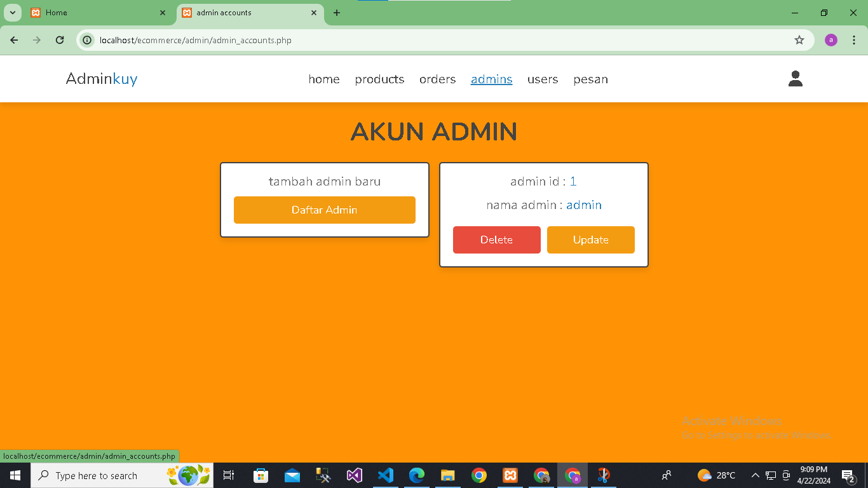Open the tab search dropdown
This screenshot has width=868, height=488.
13,13
